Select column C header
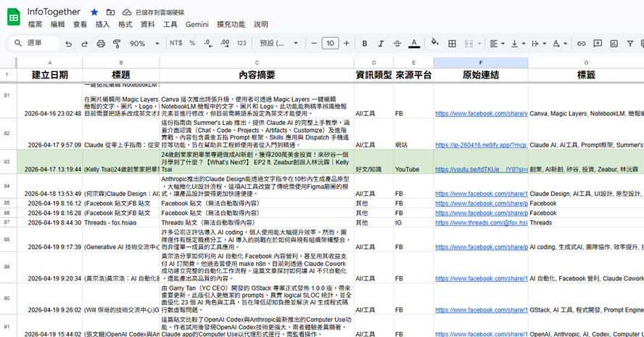The image size is (644, 337). [257, 62]
